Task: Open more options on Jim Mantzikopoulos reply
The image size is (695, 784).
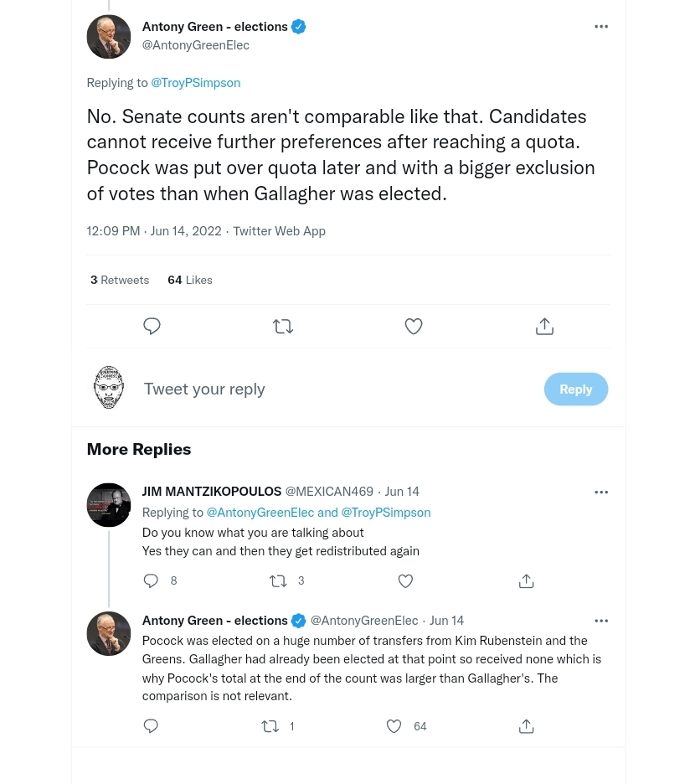Action: (601, 492)
